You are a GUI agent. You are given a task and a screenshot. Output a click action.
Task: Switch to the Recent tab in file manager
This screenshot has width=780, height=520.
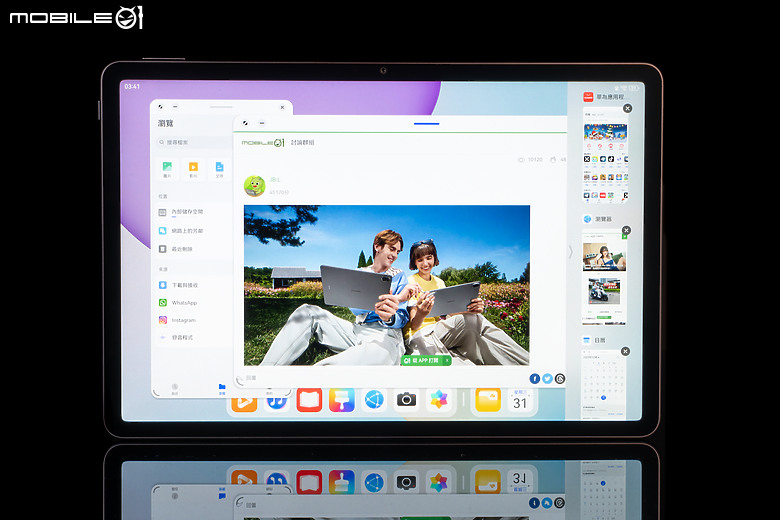[175, 389]
